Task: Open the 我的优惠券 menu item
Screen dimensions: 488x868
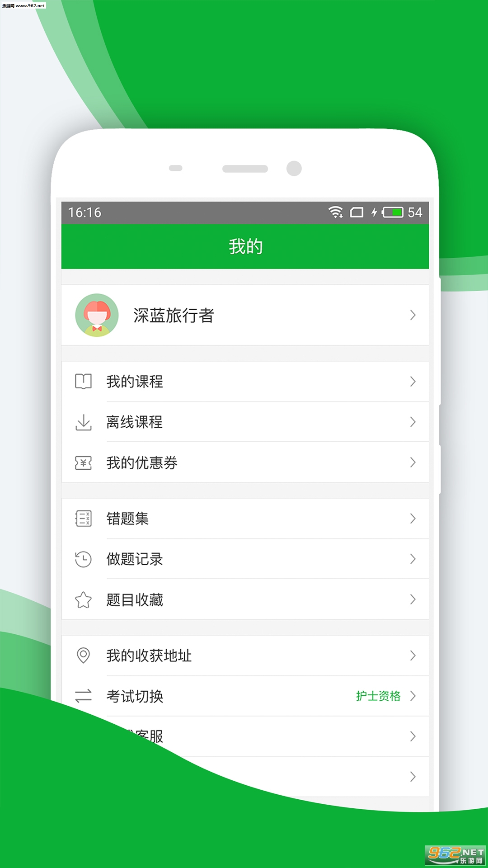Action: click(x=245, y=462)
